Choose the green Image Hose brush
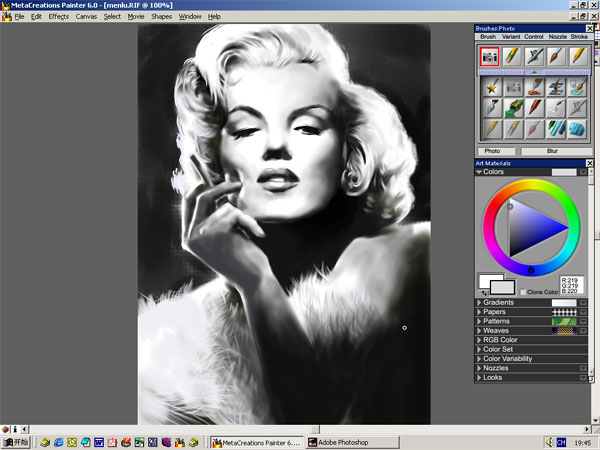 coord(514,108)
